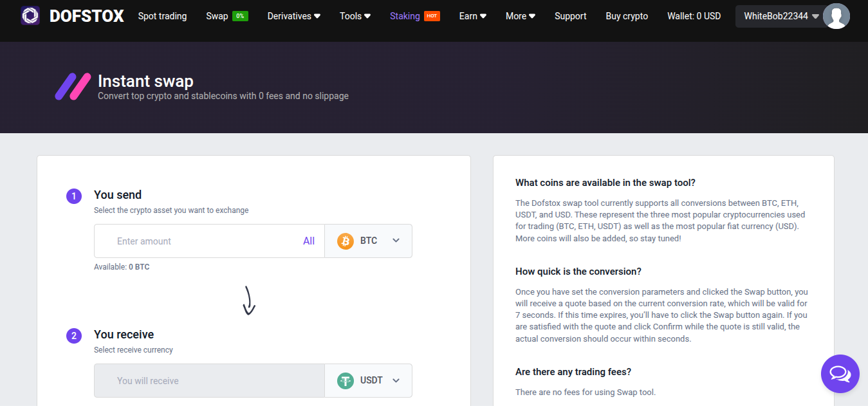Click the Tether USDT coin icon
868x406 pixels.
346,381
